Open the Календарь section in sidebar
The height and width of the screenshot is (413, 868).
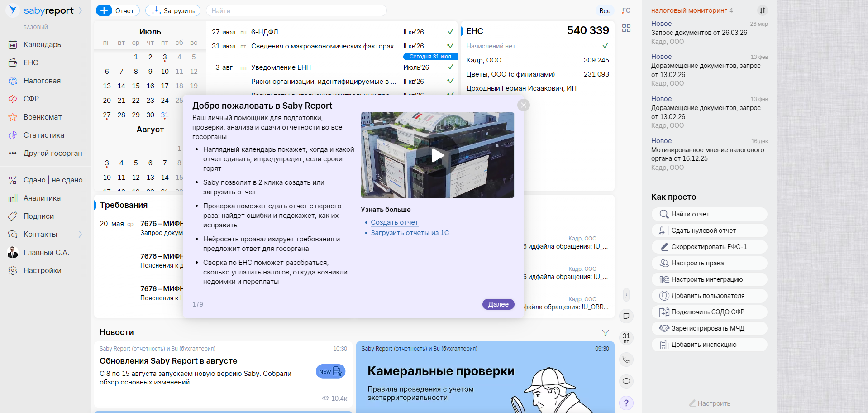click(42, 44)
